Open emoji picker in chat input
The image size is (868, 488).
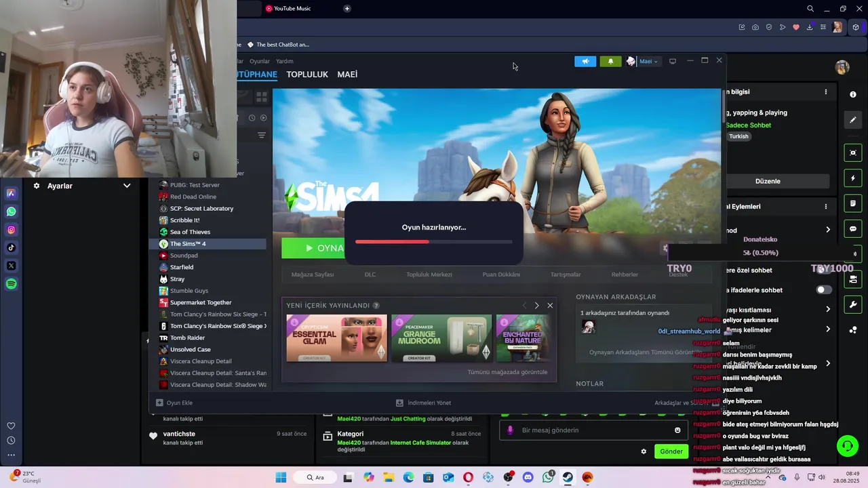pos(677,430)
